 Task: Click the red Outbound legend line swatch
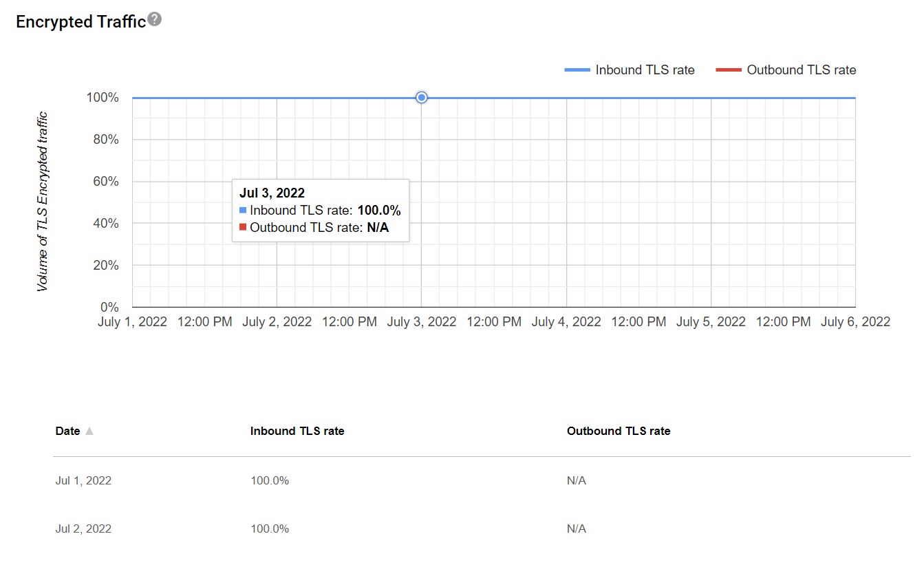click(729, 70)
